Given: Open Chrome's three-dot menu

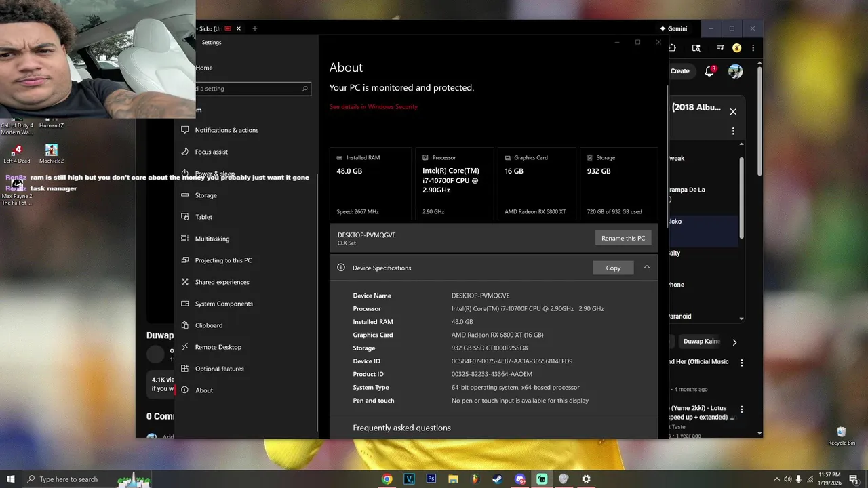Looking at the screenshot, I should (751, 48).
